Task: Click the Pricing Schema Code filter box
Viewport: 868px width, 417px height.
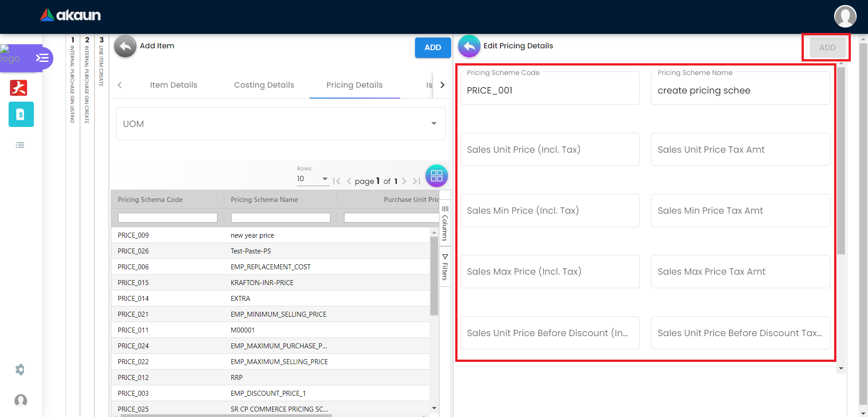Action: point(167,218)
